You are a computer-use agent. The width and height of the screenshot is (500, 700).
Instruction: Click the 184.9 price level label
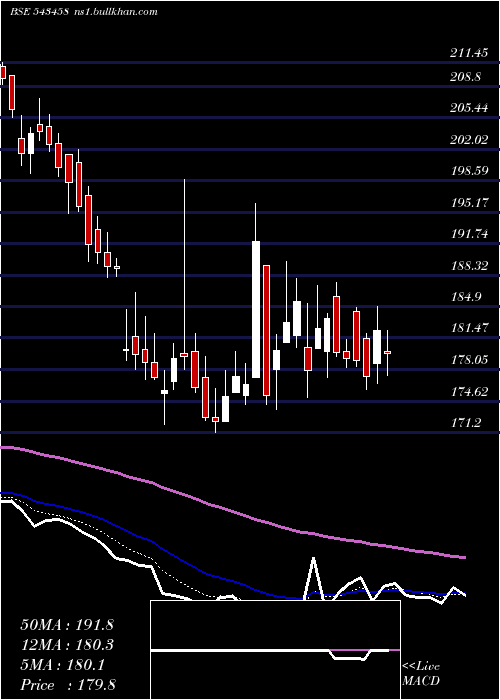pyautogui.click(x=467, y=297)
